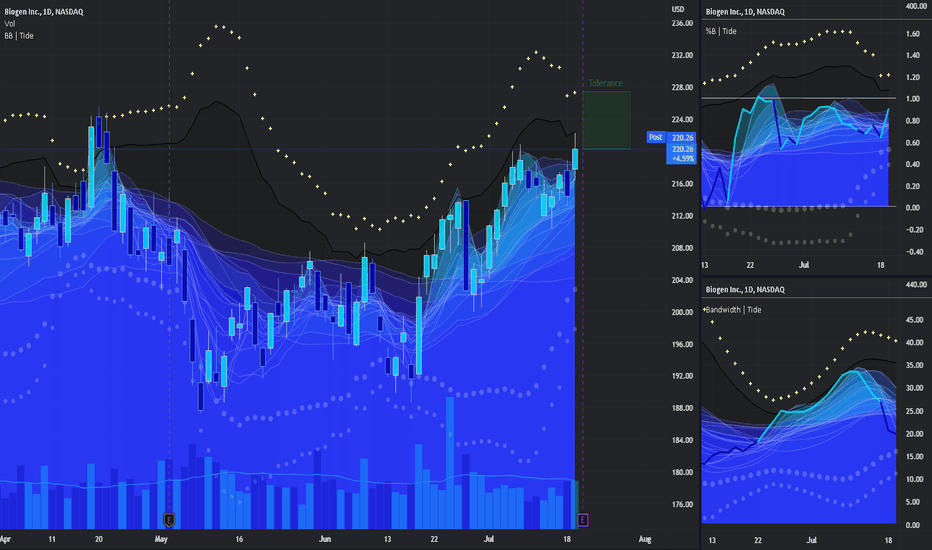Click the Aug date on main time axis

pyautogui.click(x=645, y=539)
